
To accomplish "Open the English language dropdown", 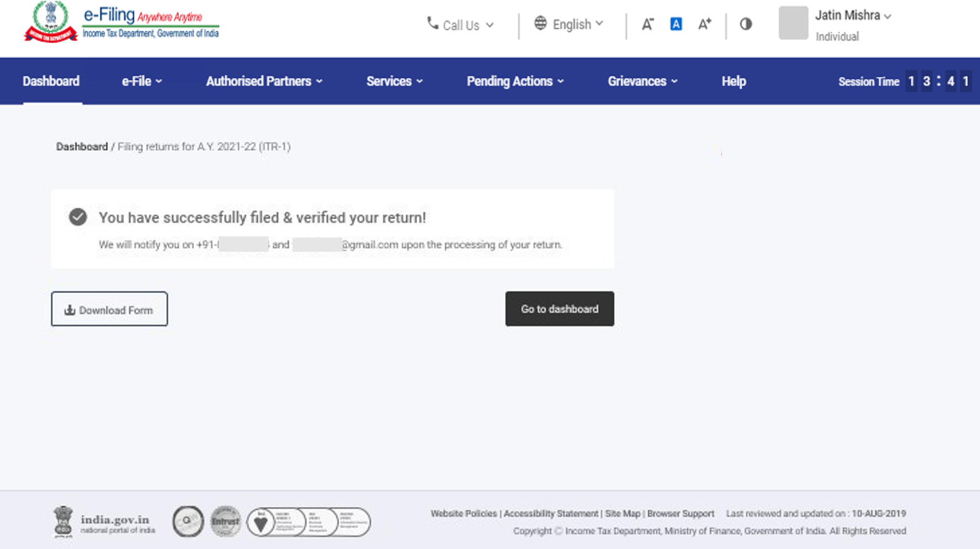I will [569, 24].
